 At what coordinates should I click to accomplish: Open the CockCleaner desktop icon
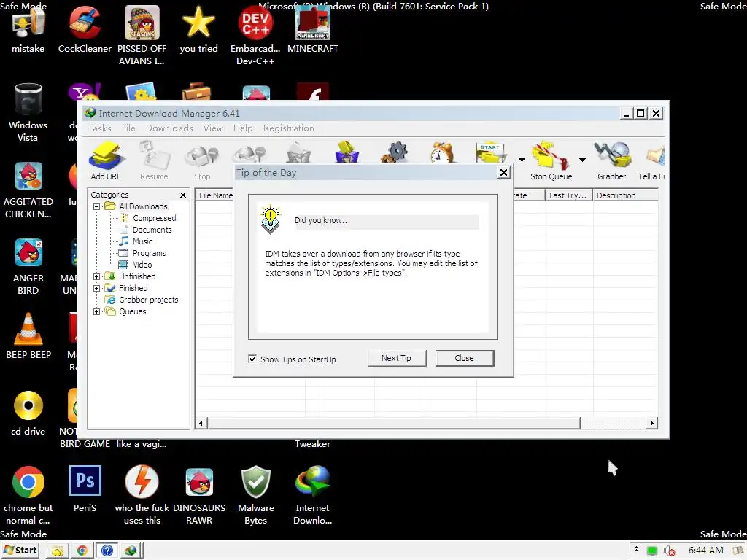85,29
